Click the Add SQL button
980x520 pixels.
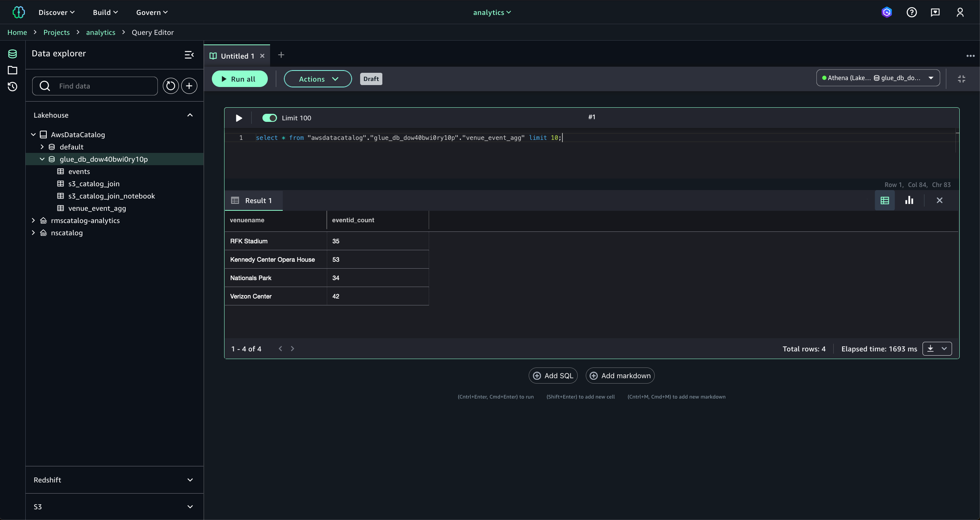[553, 376]
